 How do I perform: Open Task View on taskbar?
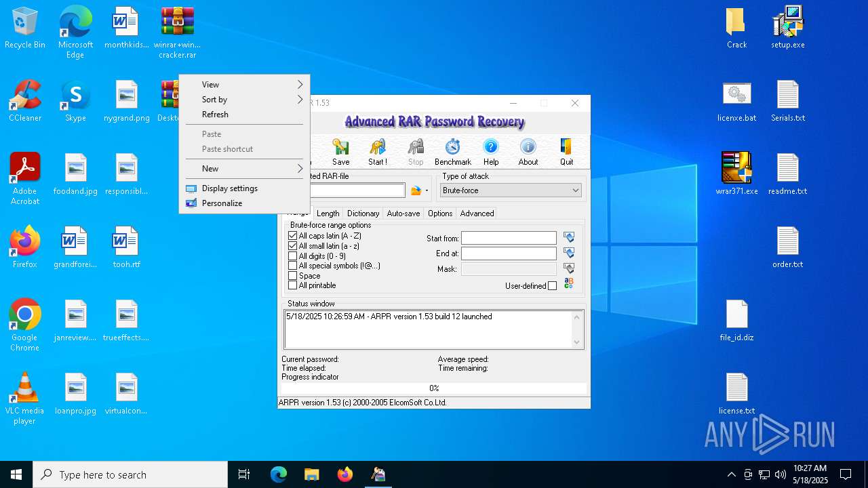tap(244, 474)
